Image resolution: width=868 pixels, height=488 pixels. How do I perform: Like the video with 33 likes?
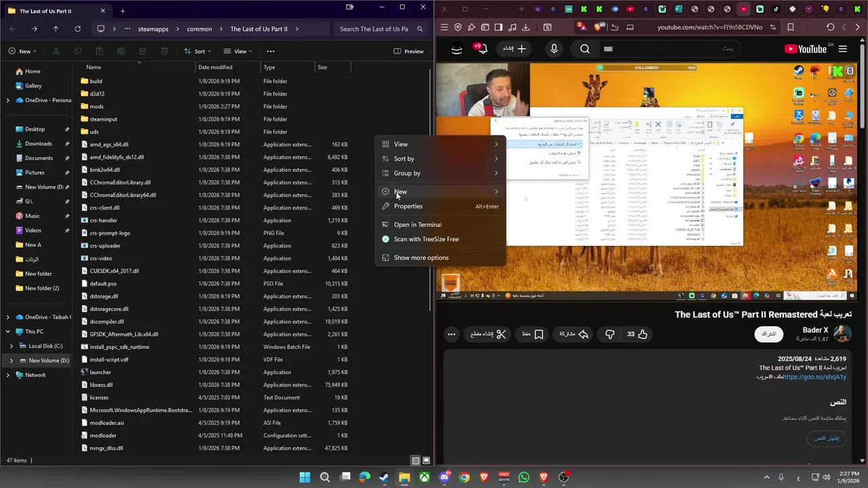click(x=637, y=334)
